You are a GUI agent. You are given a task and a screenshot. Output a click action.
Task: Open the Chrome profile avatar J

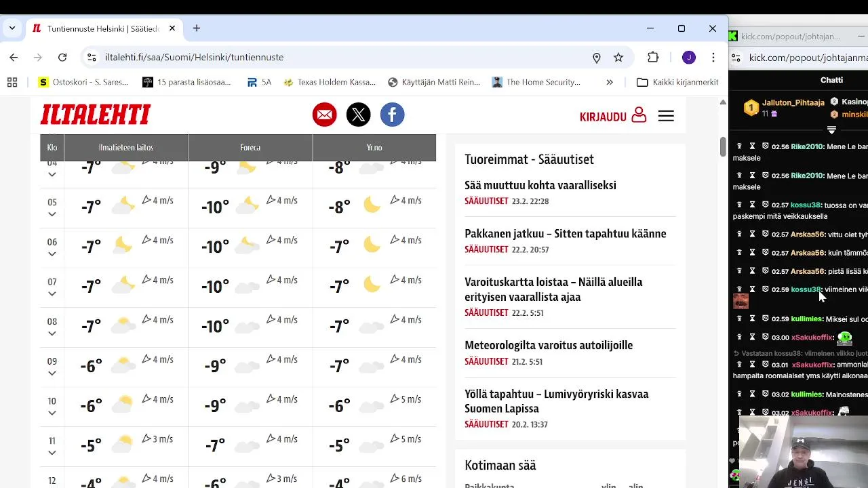(x=689, y=58)
